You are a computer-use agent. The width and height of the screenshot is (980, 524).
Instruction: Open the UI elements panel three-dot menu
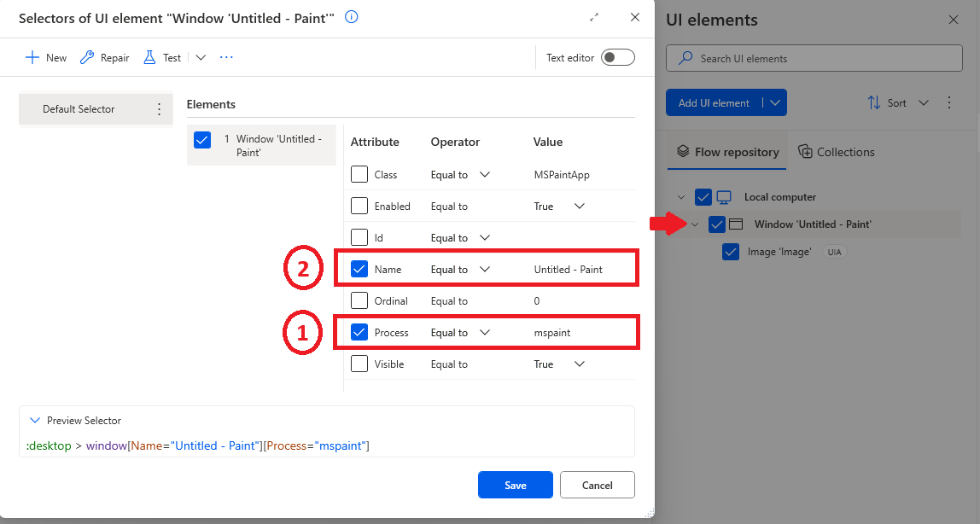(x=949, y=102)
